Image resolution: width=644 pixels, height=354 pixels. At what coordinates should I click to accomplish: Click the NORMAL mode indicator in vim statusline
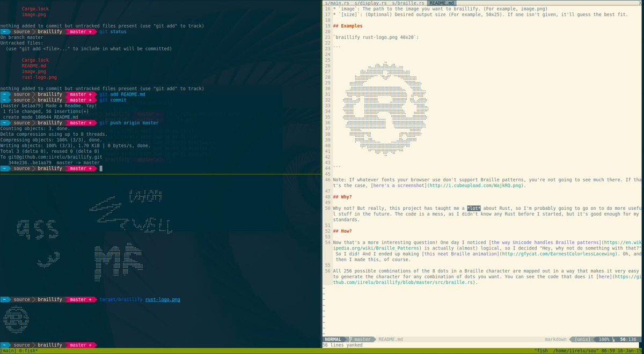click(333, 340)
